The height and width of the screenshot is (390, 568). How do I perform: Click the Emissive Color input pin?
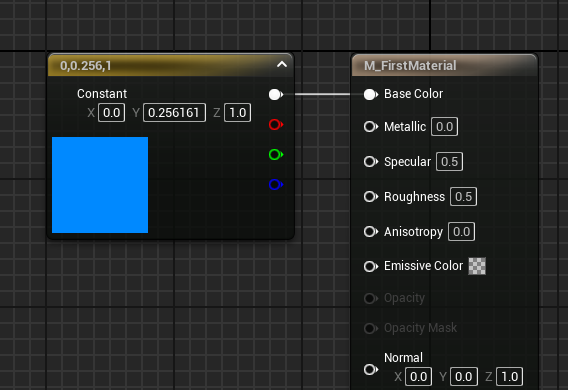pyautogui.click(x=371, y=267)
